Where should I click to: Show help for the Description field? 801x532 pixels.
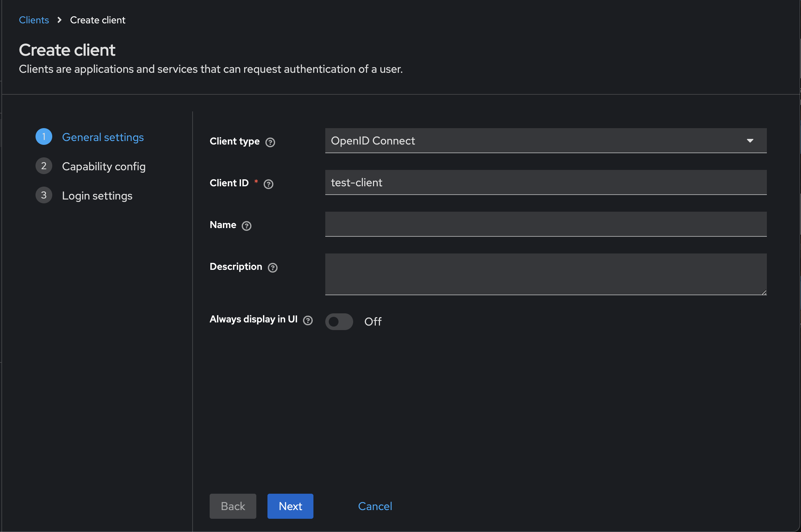point(273,268)
